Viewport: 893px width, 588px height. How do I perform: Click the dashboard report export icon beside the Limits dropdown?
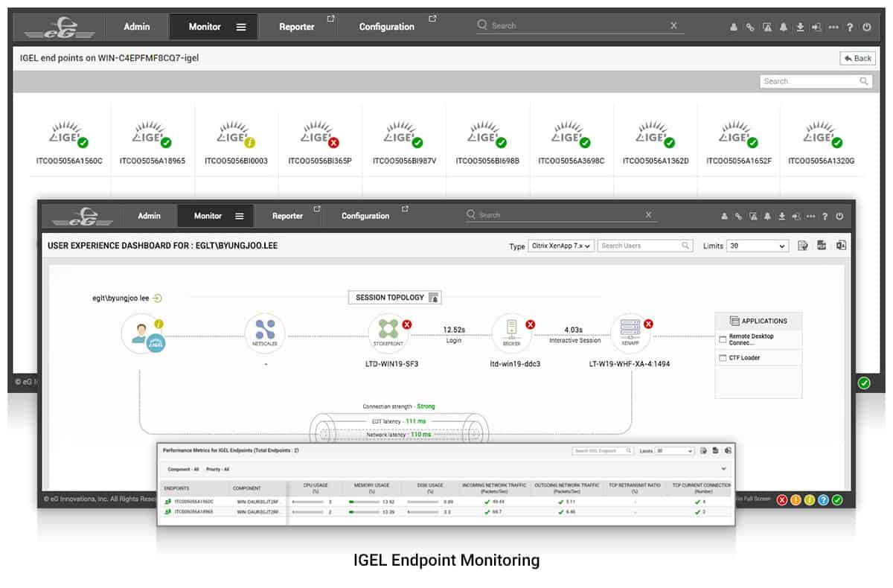pos(803,245)
